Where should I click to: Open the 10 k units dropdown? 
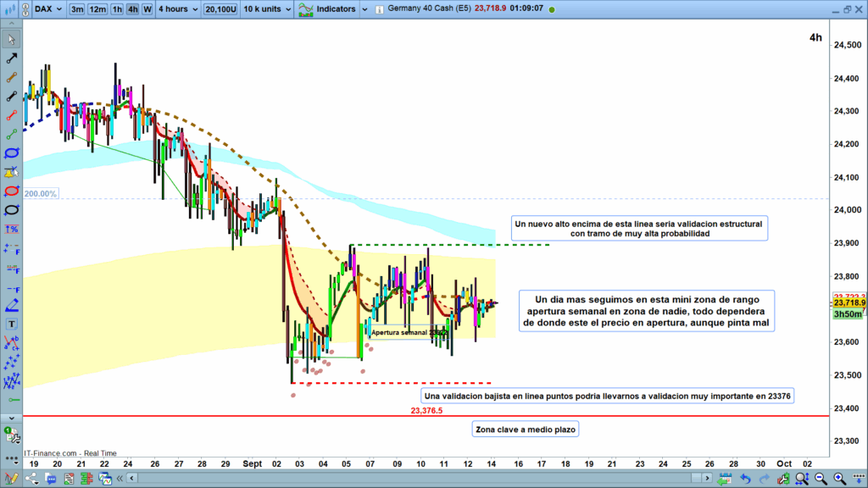click(x=267, y=9)
